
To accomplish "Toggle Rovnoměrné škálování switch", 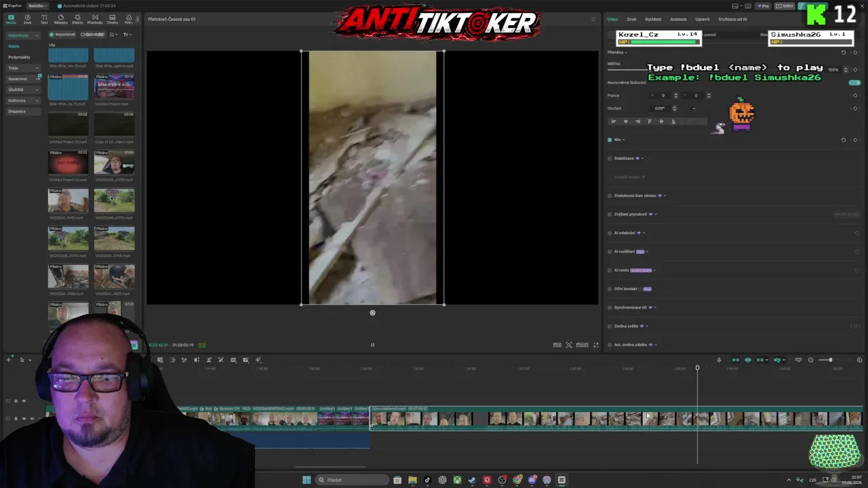I will [854, 83].
